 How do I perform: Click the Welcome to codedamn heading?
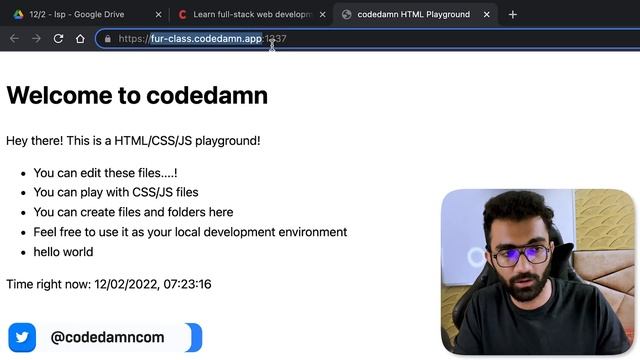[137, 95]
